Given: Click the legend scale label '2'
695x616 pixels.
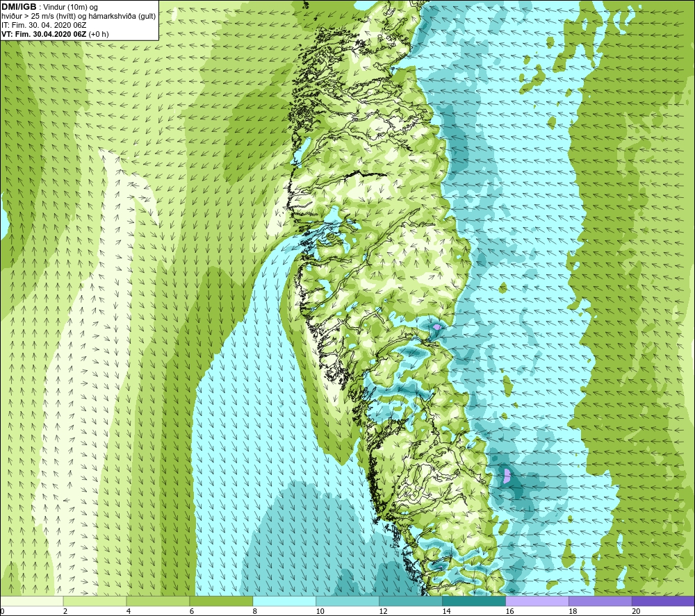Looking at the screenshot, I should click(x=65, y=611).
